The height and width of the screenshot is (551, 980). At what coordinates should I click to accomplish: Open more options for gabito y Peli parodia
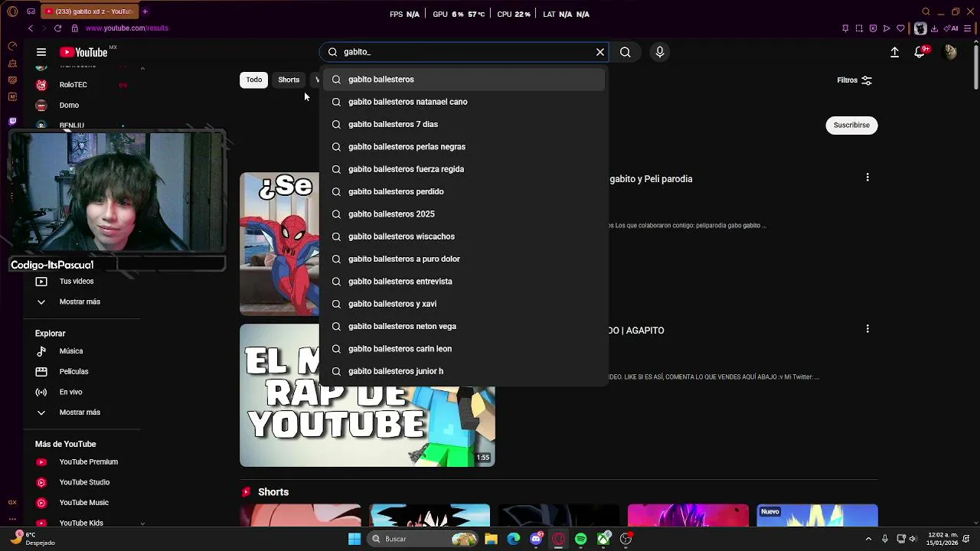tap(867, 178)
